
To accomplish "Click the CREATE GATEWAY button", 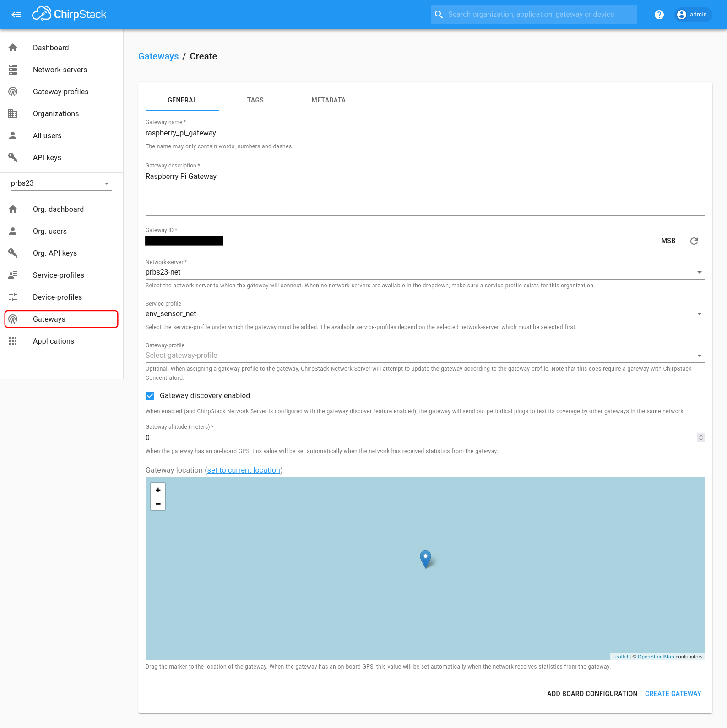I will 673,694.
